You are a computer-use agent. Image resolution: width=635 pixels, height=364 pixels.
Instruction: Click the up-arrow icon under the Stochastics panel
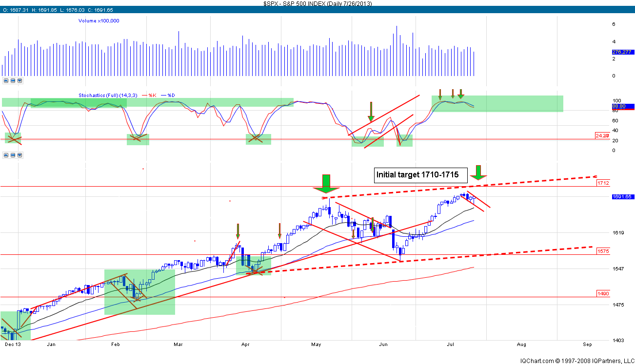[5, 155]
